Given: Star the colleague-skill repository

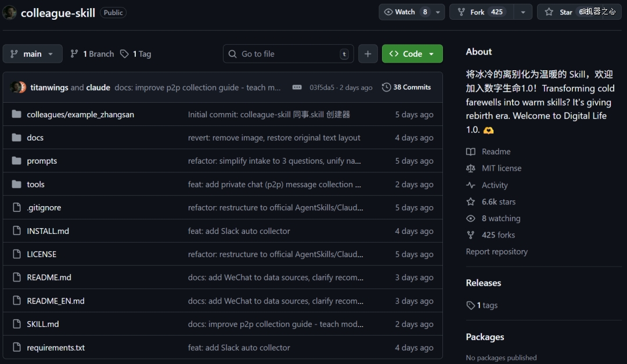Looking at the screenshot, I should (x=558, y=12).
